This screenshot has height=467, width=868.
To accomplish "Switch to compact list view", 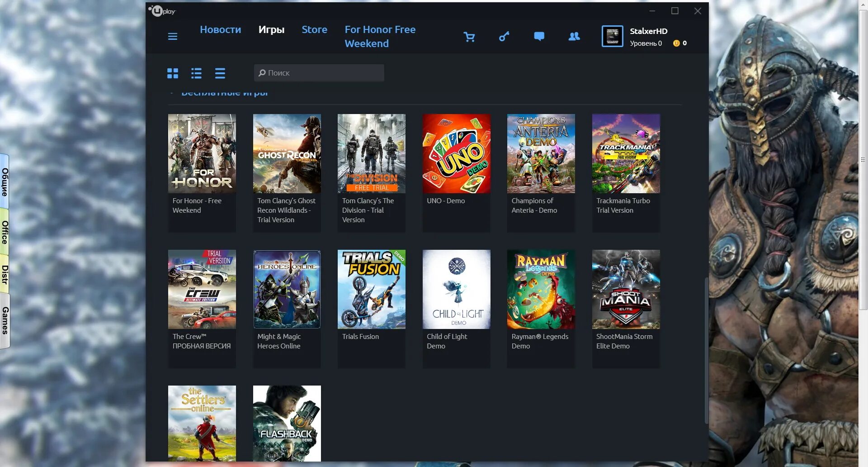I will pos(220,73).
